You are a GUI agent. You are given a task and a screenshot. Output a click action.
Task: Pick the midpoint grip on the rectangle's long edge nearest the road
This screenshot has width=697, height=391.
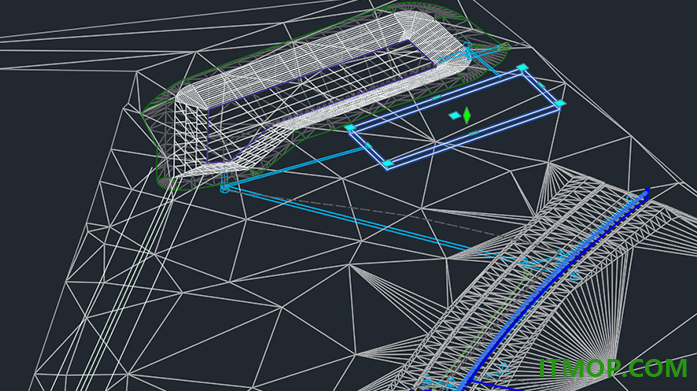pos(474,133)
